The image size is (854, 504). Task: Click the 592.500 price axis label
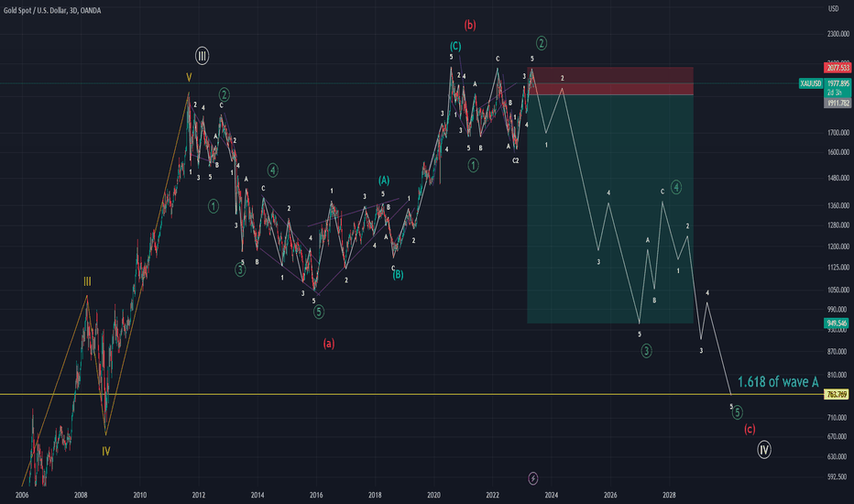838,477
